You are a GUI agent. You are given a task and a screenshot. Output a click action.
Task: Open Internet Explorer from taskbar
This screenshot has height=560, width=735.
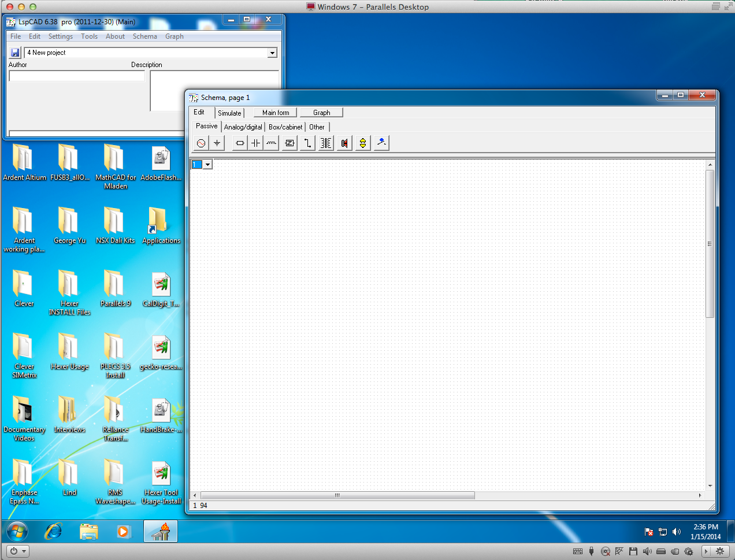coord(53,531)
